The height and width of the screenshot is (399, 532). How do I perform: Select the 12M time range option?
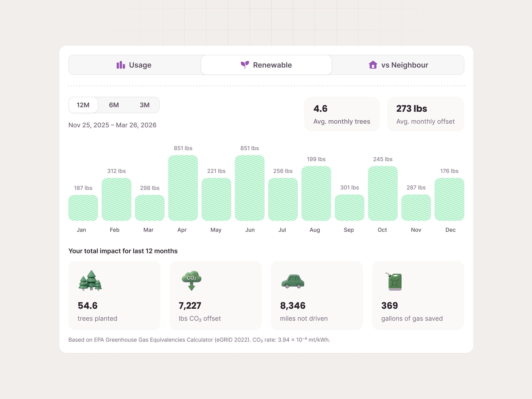pos(83,105)
